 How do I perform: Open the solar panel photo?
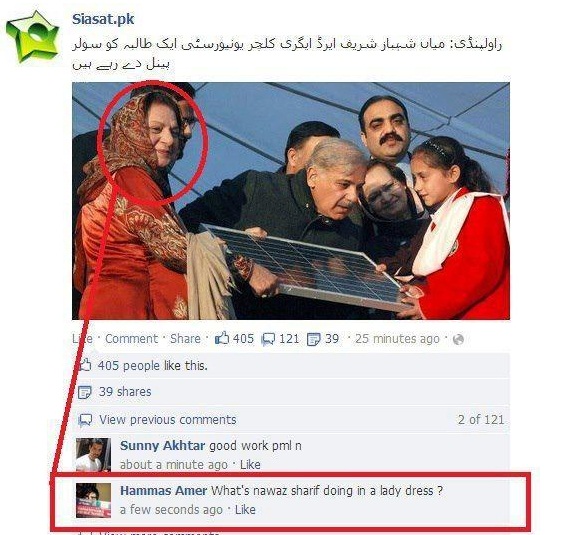coord(291,201)
